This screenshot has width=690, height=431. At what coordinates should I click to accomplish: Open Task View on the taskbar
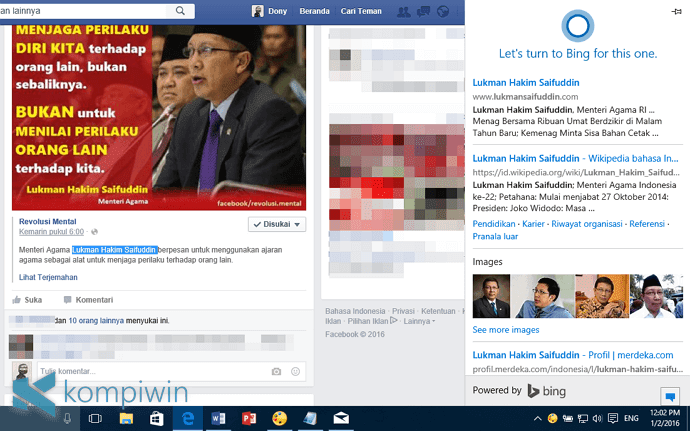(x=95, y=418)
